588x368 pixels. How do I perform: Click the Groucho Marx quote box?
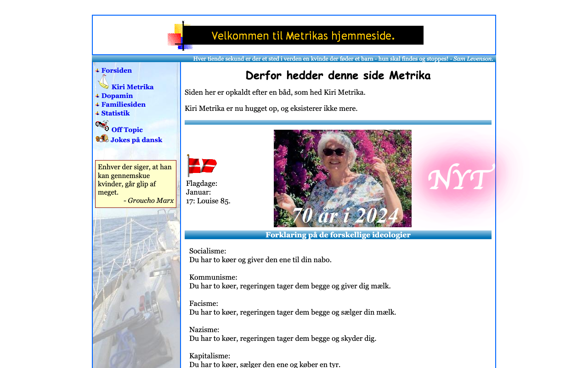pyautogui.click(x=136, y=184)
